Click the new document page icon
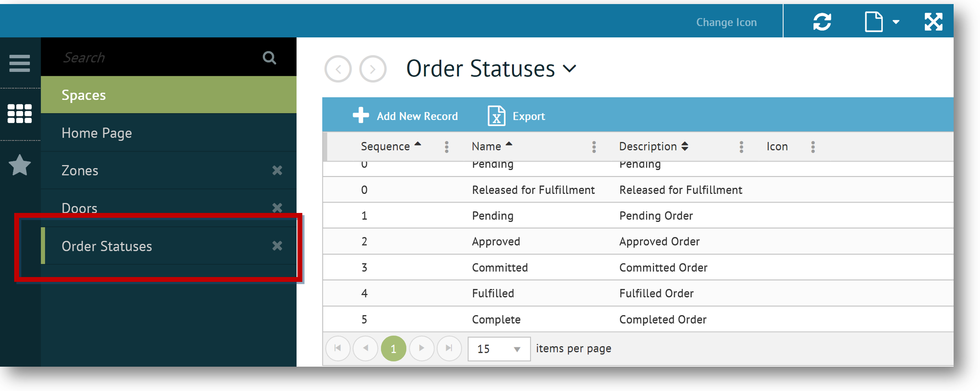Screen dimensions: 980x391 click(874, 22)
